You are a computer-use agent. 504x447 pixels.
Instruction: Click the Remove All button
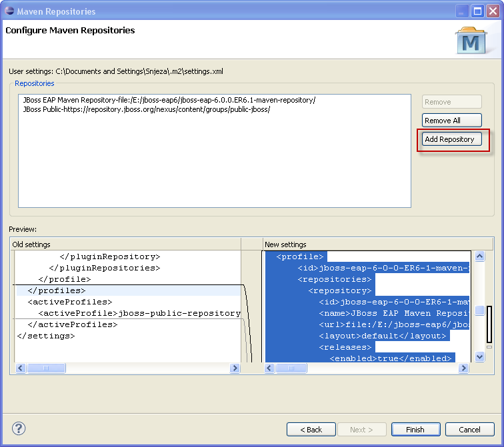point(451,121)
